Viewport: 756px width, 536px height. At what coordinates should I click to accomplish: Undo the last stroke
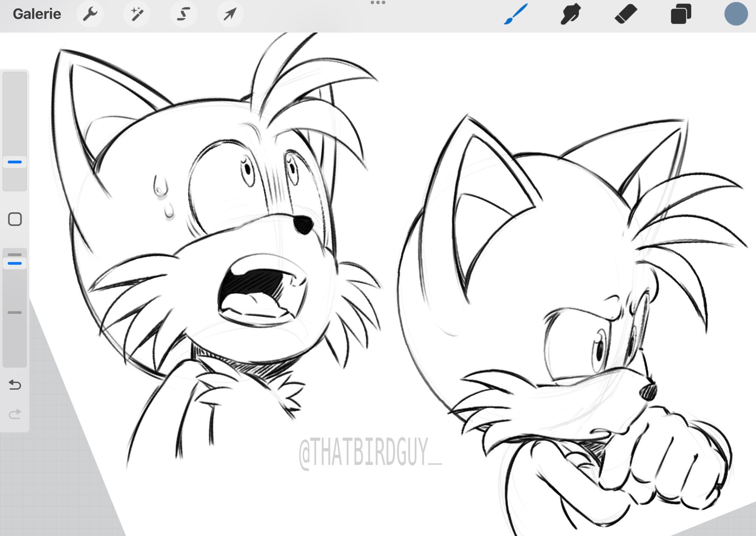pyautogui.click(x=15, y=385)
